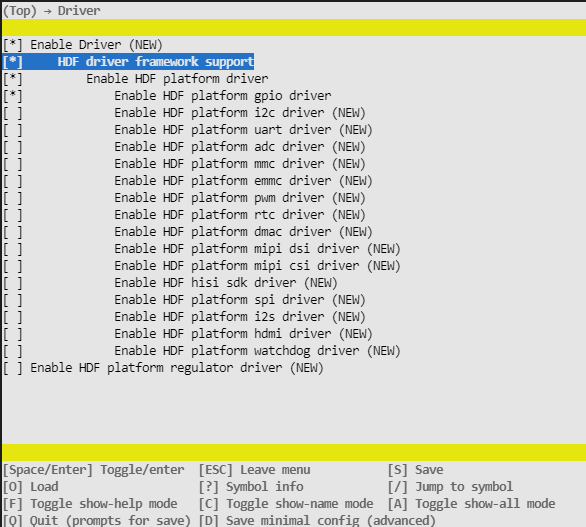586x527 pixels.
Task: Select the HDF platform dmac driver row
Action: pyautogui.click(x=188, y=232)
